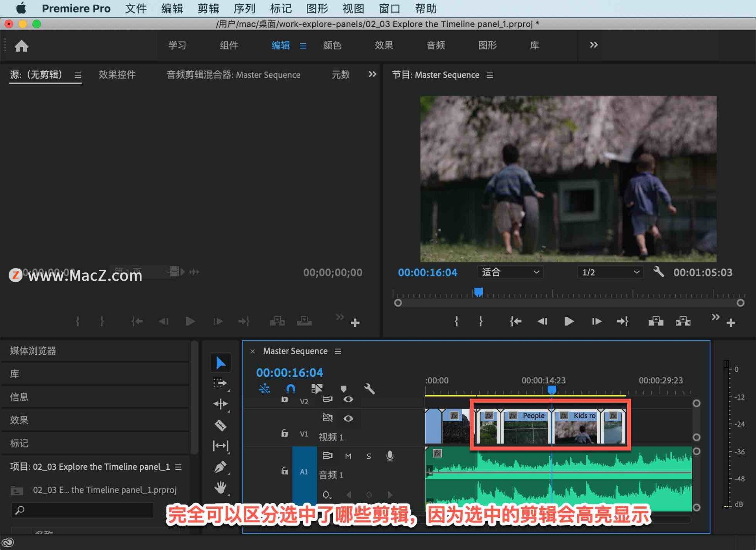Expand Program Monitor extra transport buttons
Image resolution: width=756 pixels, height=550 pixels.
click(x=715, y=317)
